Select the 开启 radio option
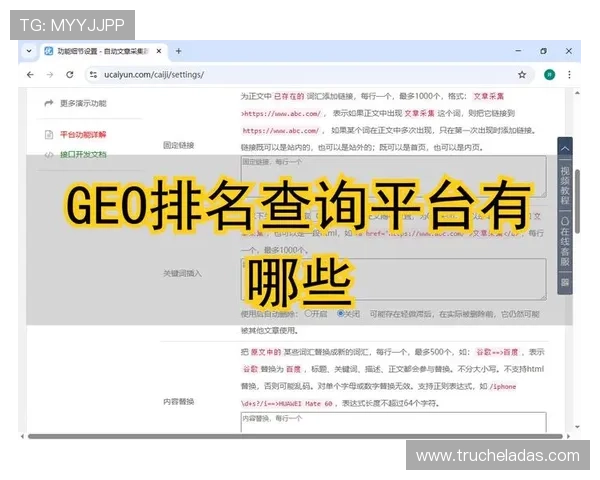The height and width of the screenshot is (480, 600). pyautogui.click(x=308, y=313)
